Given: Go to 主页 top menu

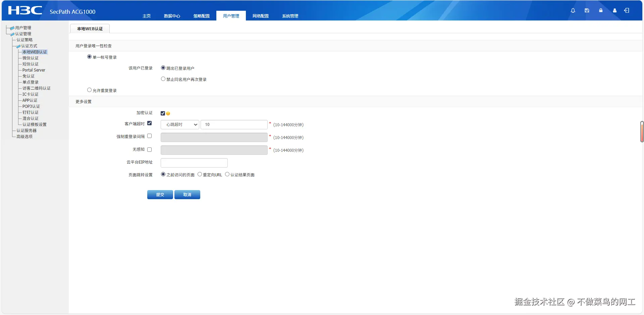Looking at the screenshot, I should 147,16.
